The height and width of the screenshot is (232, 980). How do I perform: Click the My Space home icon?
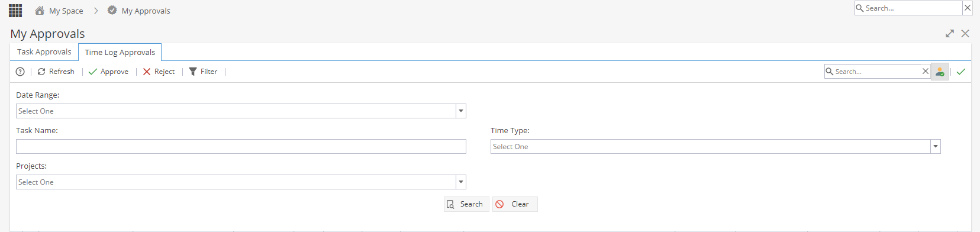[x=40, y=11]
